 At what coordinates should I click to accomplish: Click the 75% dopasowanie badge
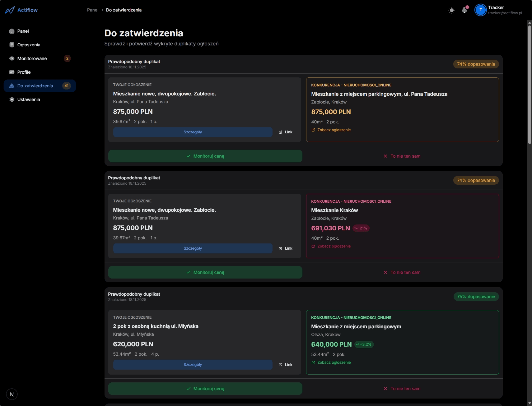tap(476, 296)
